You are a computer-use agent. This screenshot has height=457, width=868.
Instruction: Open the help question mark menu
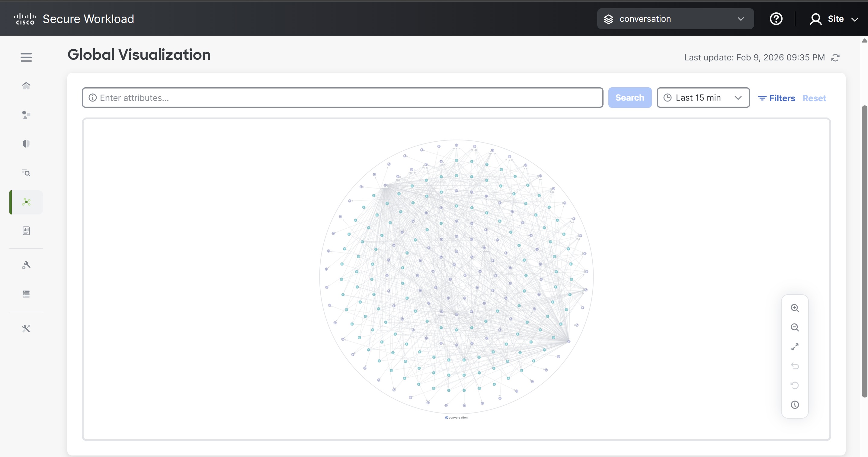click(x=776, y=19)
